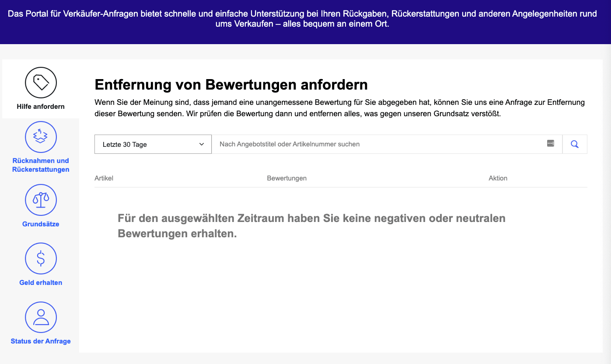The image size is (611, 364).
Task: Click the Bewertungen column header
Action: (286, 178)
